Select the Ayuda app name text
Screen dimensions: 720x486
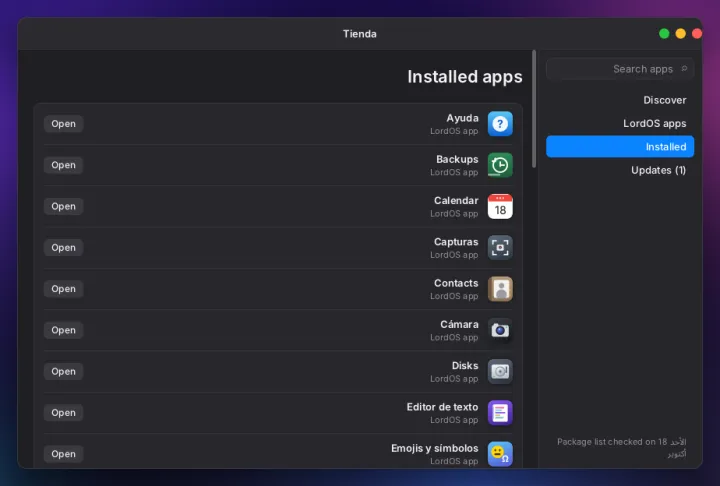coord(462,118)
